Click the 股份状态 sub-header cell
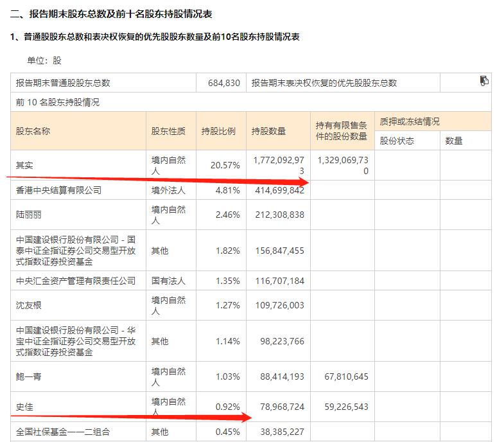 coord(397,141)
